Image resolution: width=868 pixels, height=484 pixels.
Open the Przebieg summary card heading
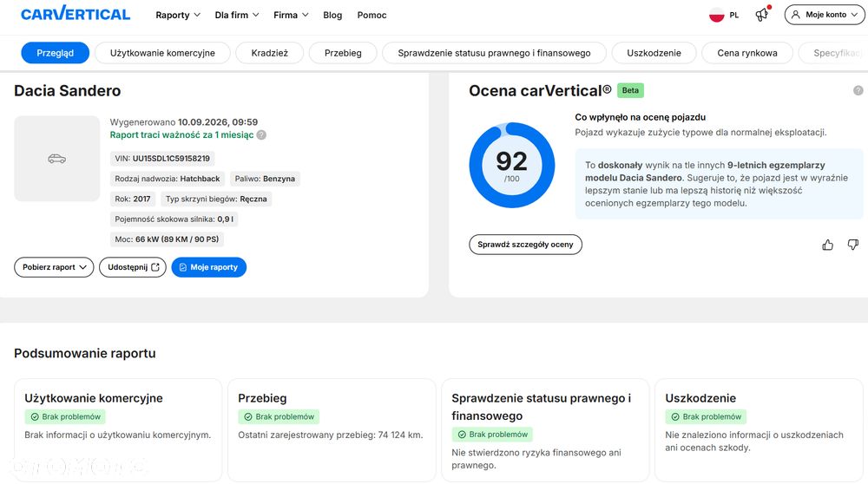point(262,398)
